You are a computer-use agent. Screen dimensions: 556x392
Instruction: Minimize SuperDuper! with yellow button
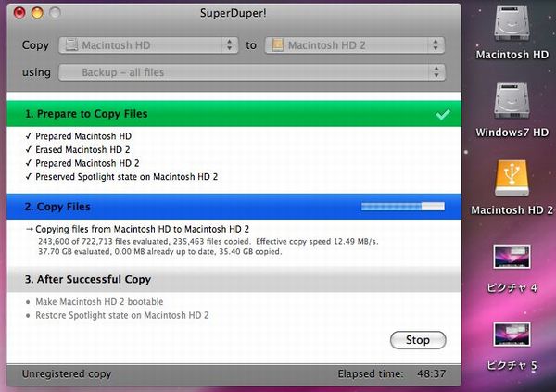[x=37, y=13]
